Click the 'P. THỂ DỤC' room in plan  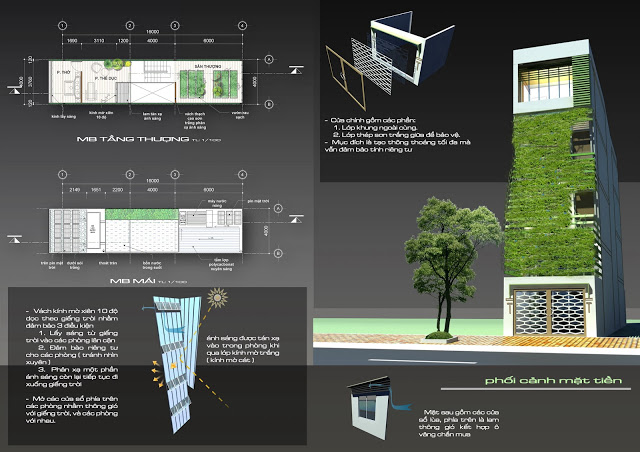(x=100, y=80)
